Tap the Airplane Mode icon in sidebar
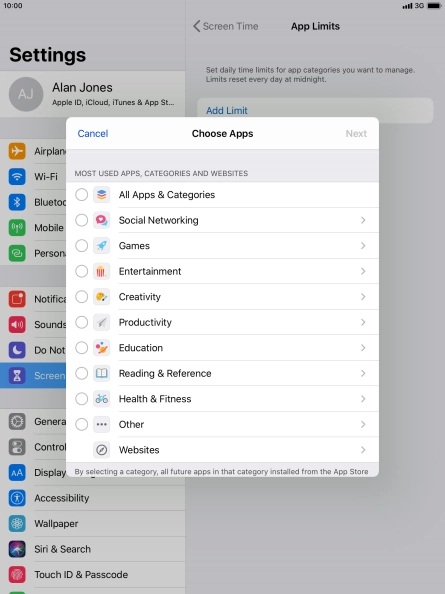 pyautogui.click(x=17, y=151)
